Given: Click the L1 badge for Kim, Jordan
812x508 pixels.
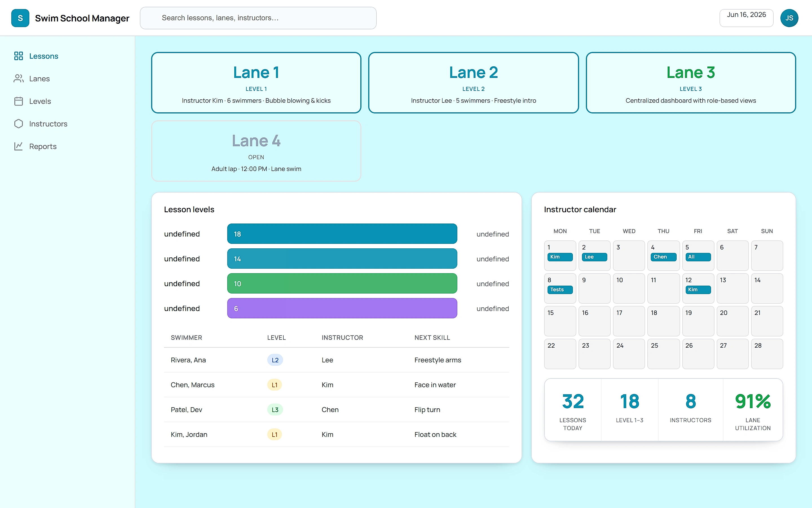Looking at the screenshot, I should point(274,435).
